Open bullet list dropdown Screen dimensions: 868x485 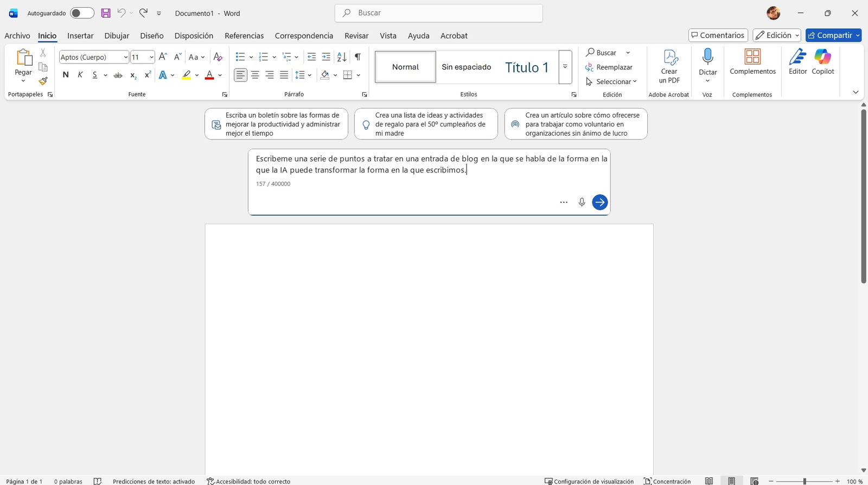click(251, 57)
